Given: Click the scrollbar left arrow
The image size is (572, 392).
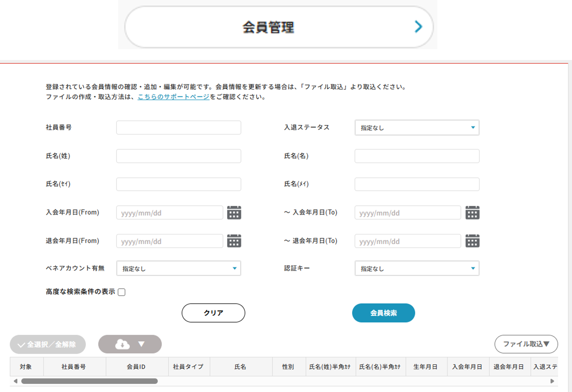Looking at the screenshot, I should 16,381.
